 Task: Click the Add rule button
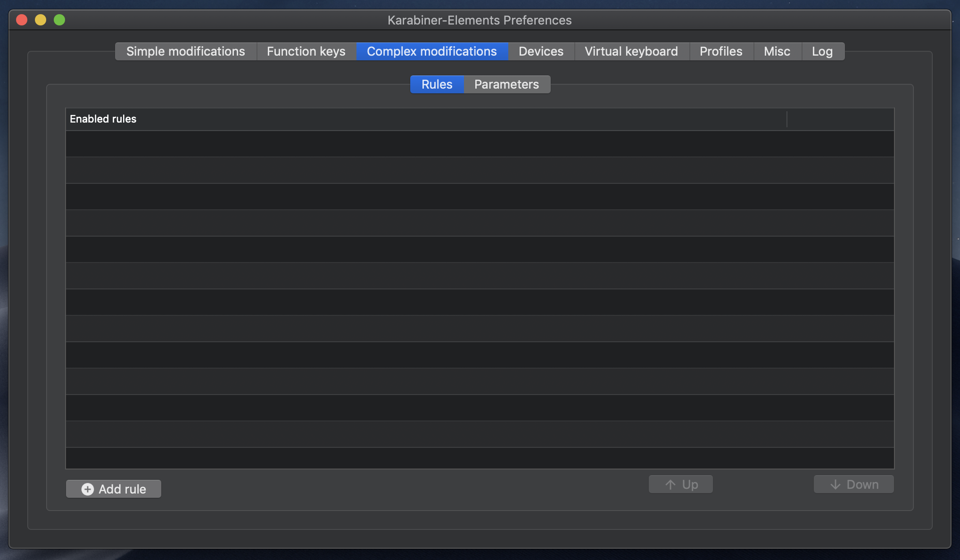(x=113, y=488)
